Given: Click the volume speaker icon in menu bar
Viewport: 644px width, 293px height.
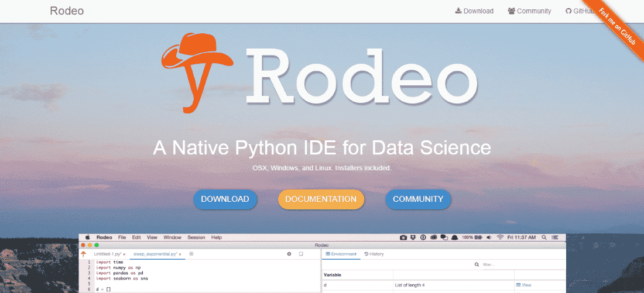Looking at the screenshot, I should [x=489, y=237].
